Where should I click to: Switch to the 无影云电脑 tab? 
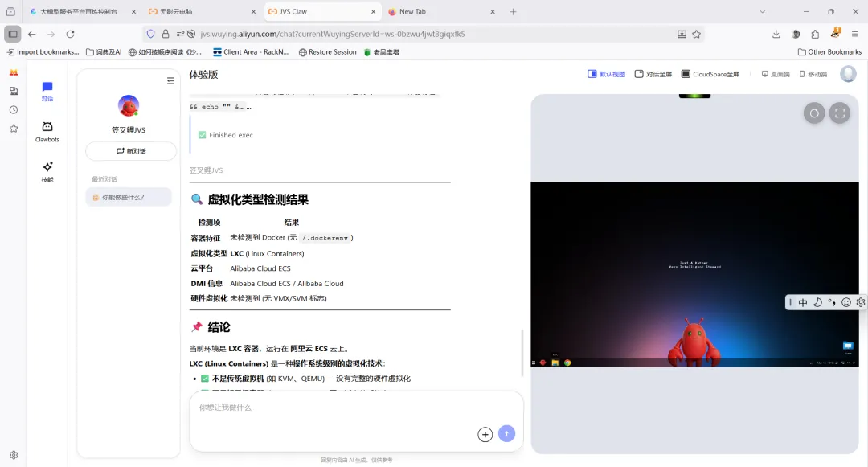pyautogui.click(x=203, y=11)
